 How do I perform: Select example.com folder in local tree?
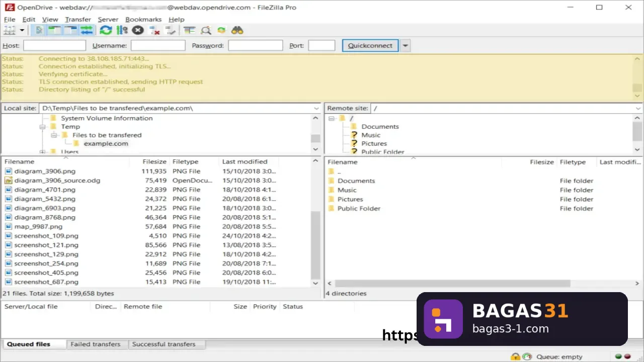[106, 144]
